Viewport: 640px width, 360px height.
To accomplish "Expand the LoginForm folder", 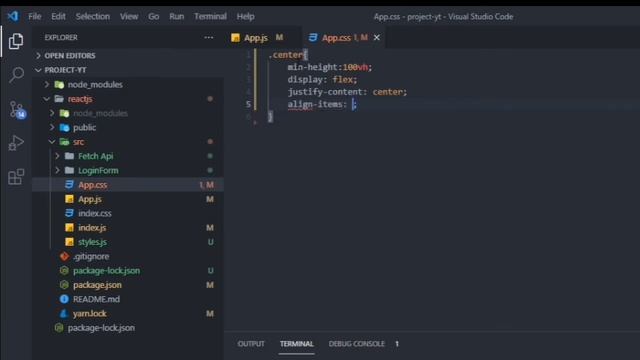I will pos(57,170).
